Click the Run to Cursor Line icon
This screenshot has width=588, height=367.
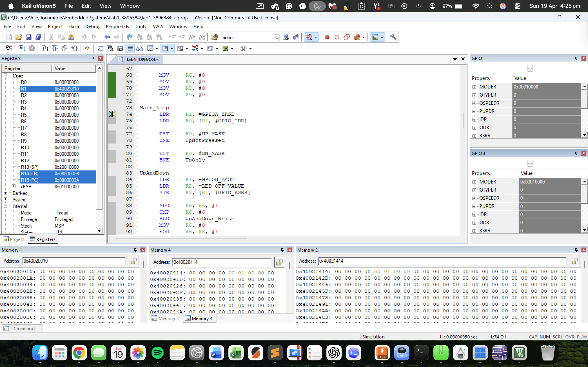point(74,48)
